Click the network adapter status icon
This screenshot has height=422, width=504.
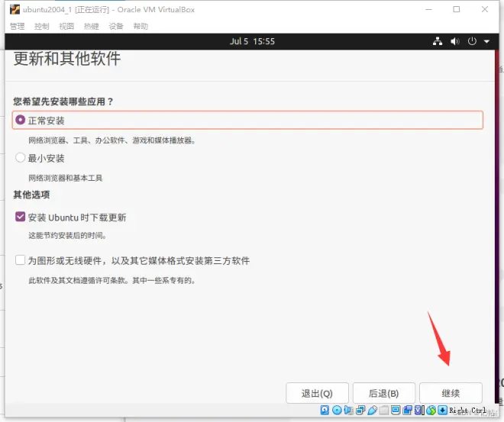pyautogui.click(x=360, y=410)
